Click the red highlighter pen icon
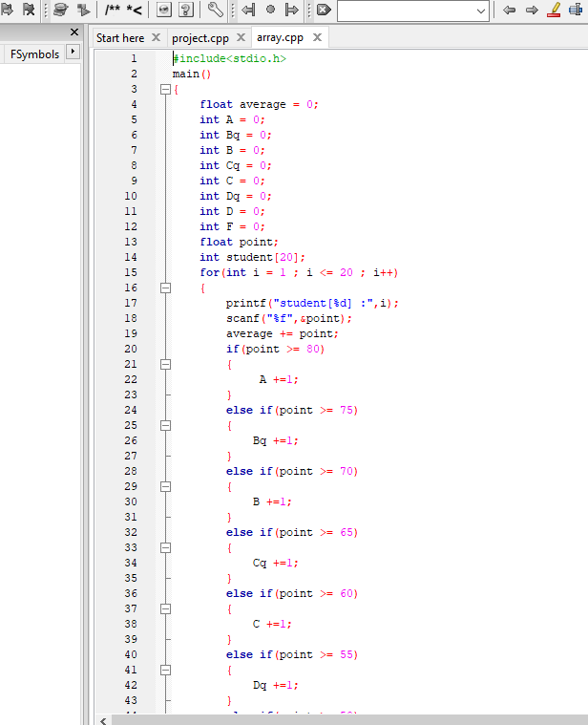Image resolution: width=588 pixels, height=725 pixels. 555,10
